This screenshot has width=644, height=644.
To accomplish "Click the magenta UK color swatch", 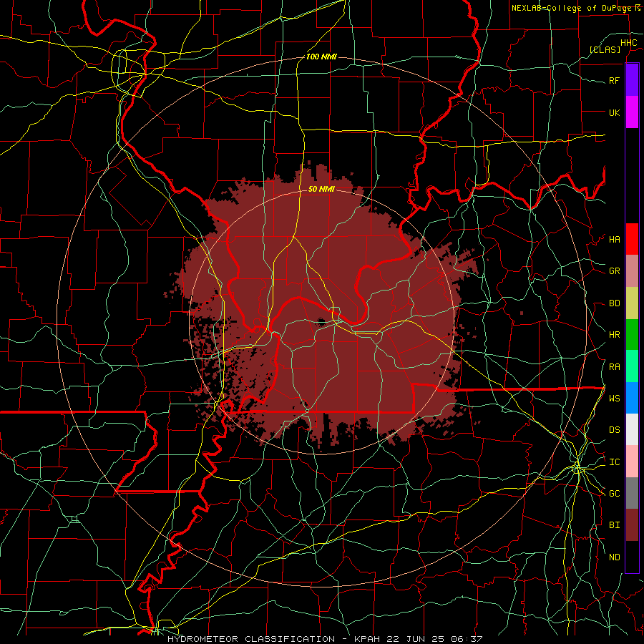I will (632, 112).
